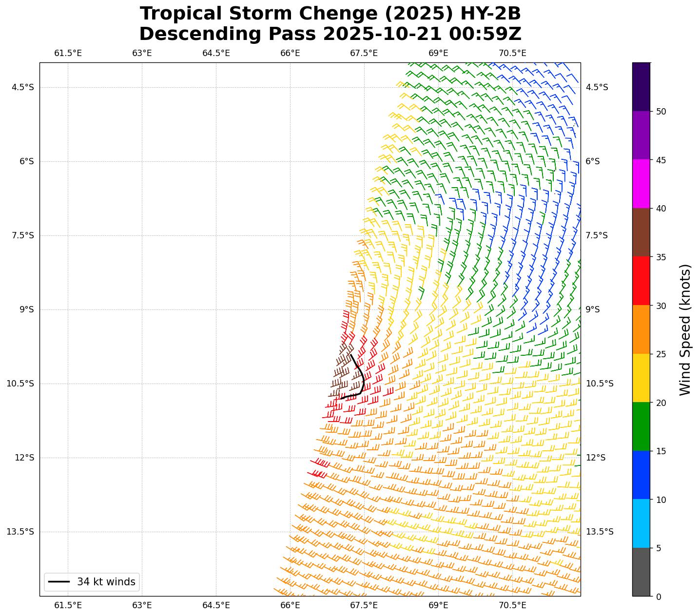This screenshot has width=699, height=616.
Task: Click the "Descending Pass 2025-10-21 00:59Z" subtitle
Action: click(330, 34)
